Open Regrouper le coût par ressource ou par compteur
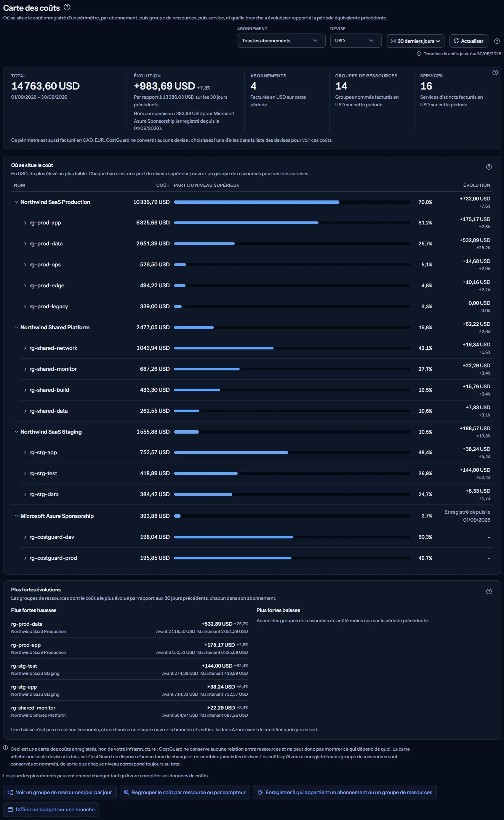The height and width of the screenshot is (820, 504). (185, 792)
